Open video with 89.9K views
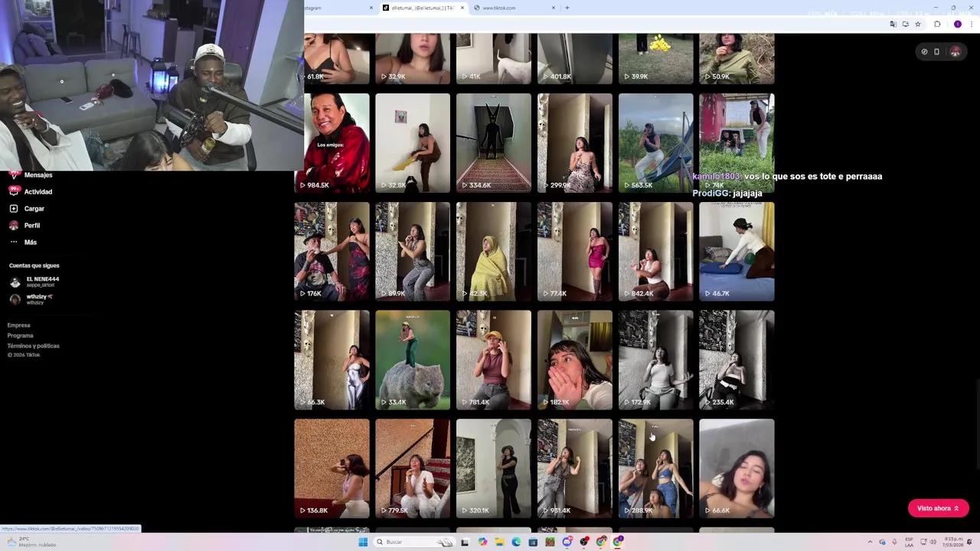Image resolution: width=980 pixels, height=551 pixels. click(413, 251)
